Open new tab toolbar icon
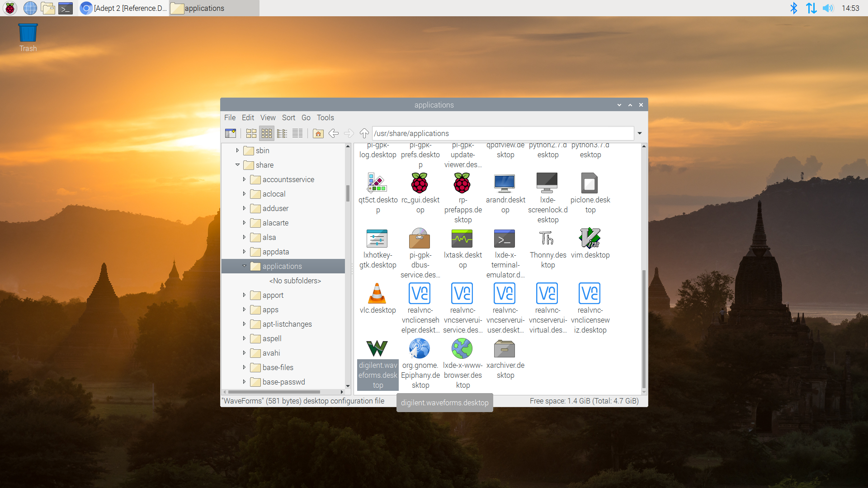 coord(231,133)
